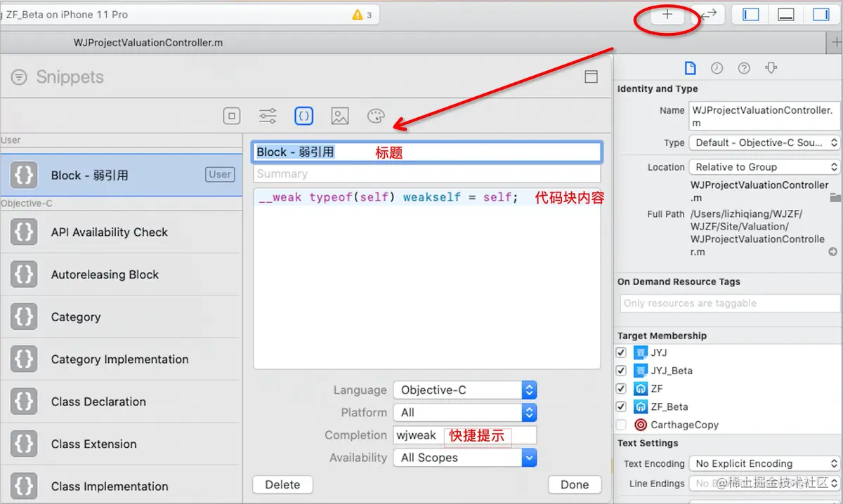Select API Availability Check snippet
843x504 pixels.
(x=121, y=232)
